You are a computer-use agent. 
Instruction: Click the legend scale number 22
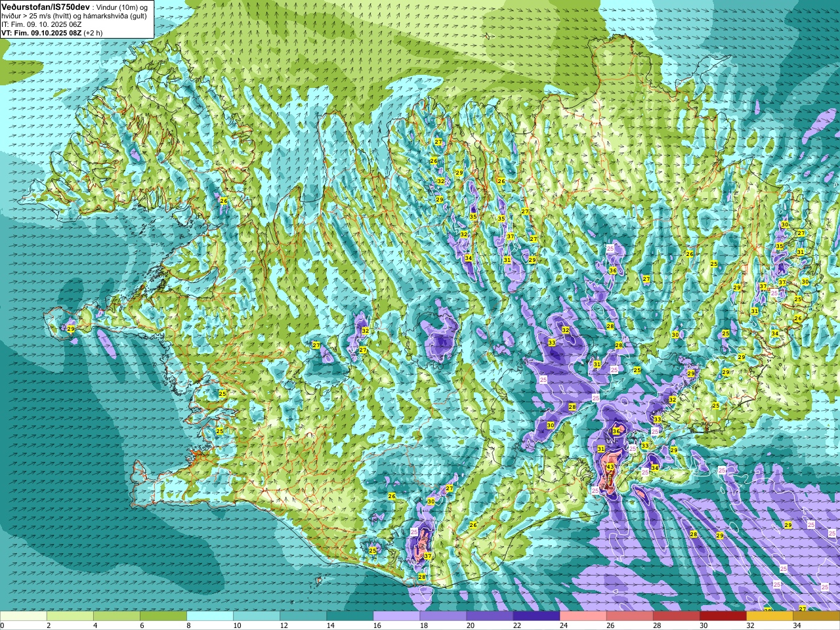coord(516,625)
